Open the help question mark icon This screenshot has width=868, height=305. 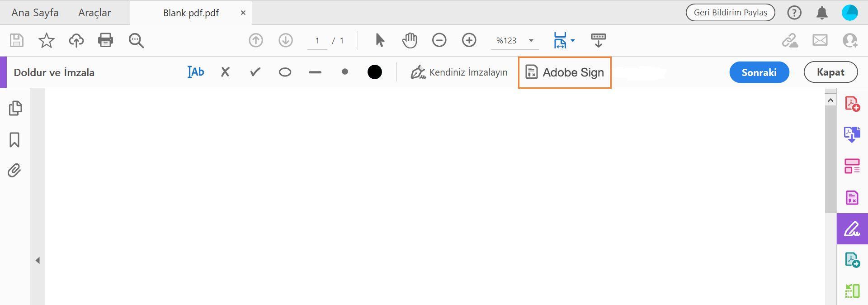point(794,13)
